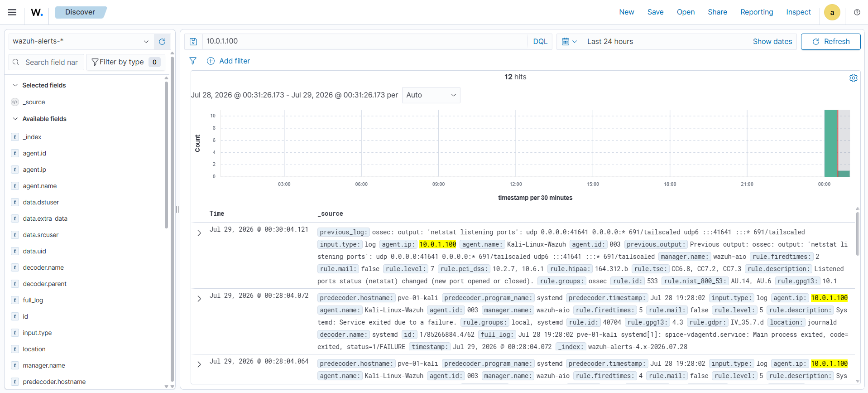Click the Share menu item
Image resolution: width=868 pixels, height=393 pixels.
tap(717, 12)
